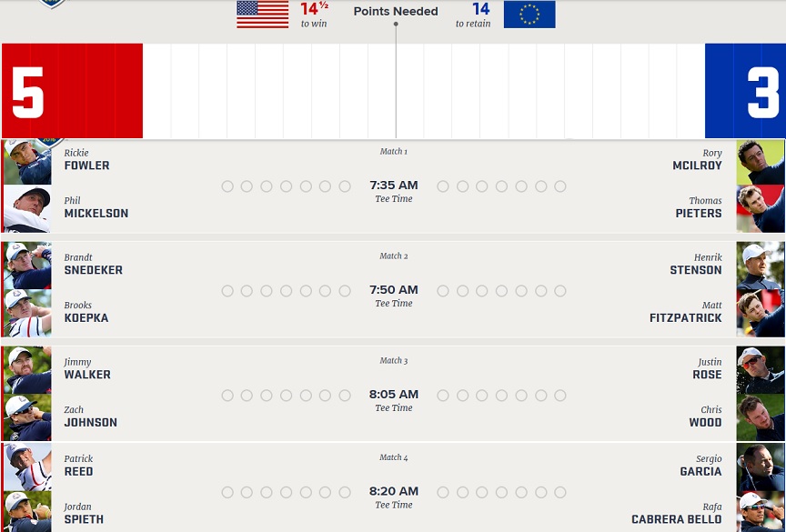Open Jordan Spieth's player name link

[x=84, y=519]
